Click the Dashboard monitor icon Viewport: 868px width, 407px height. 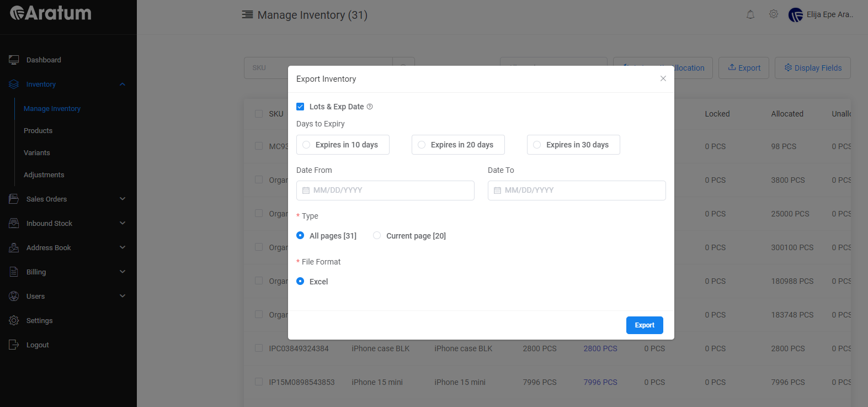pos(14,60)
